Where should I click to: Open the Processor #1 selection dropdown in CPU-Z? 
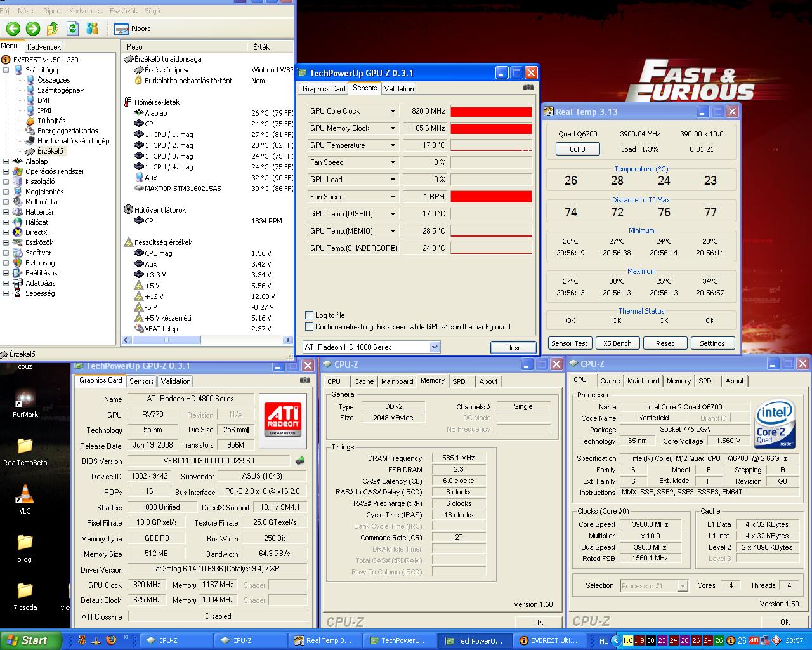[x=683, y=586]
